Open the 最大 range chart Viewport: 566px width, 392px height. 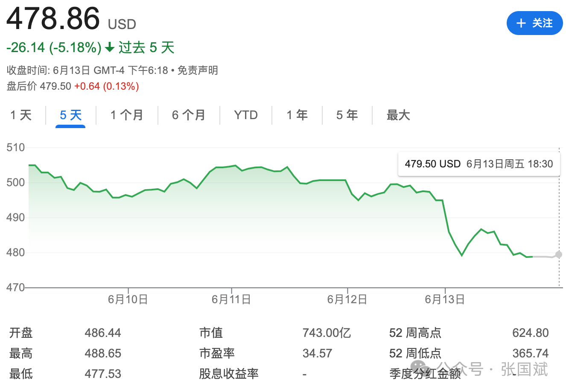[x=398, y=115]
